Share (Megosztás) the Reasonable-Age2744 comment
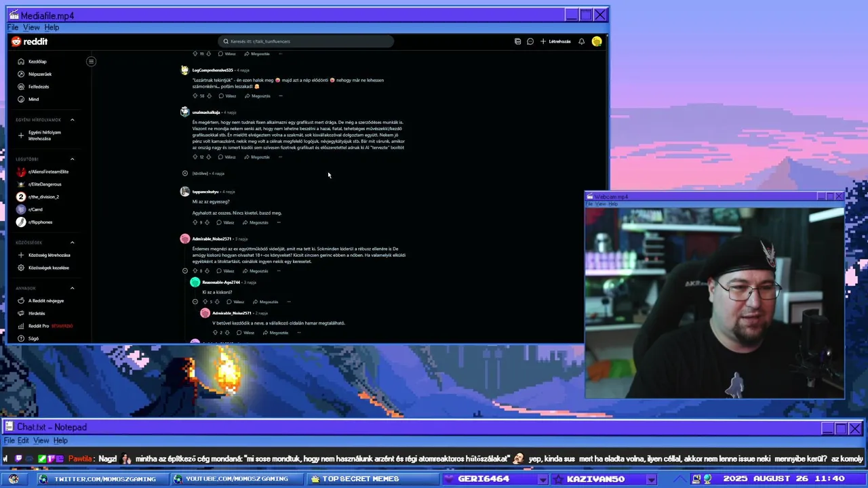This screenshot has height=488, width=868. pos(265,302)
